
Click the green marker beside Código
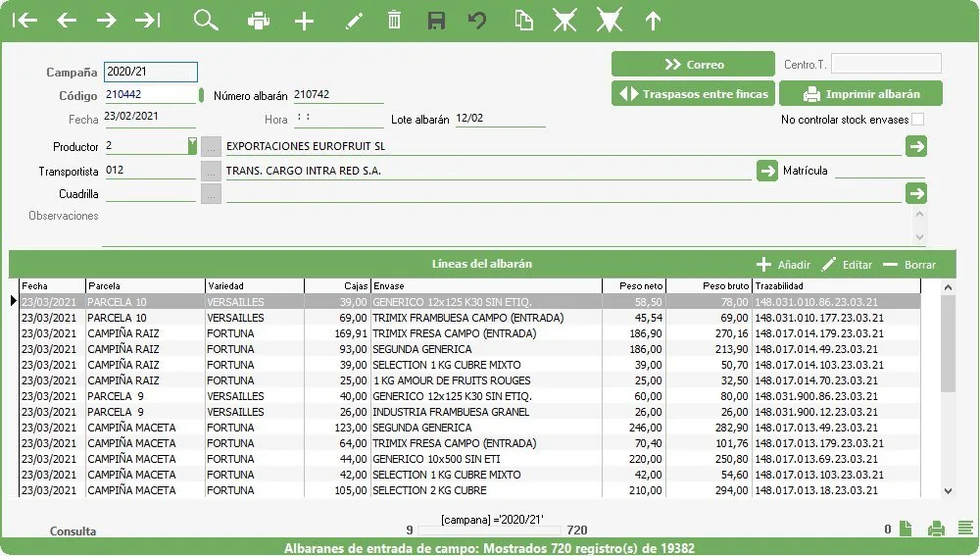pyautogui.click(x=201, y=95)
